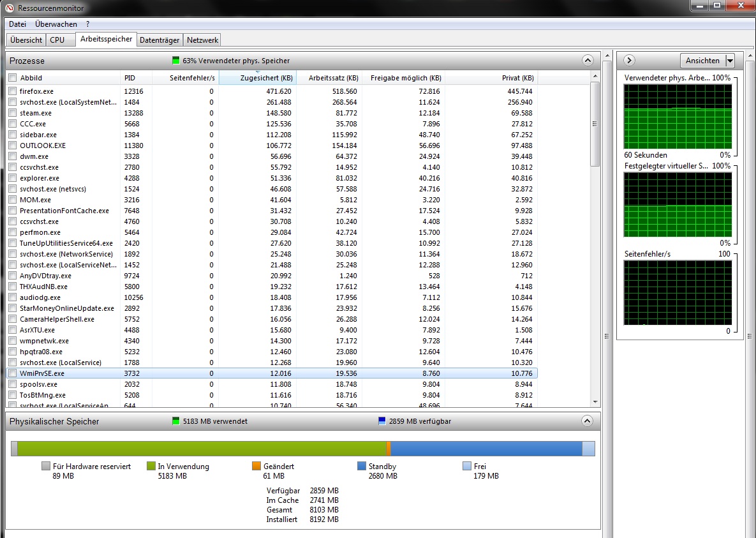Click the Festgelegter virtueller Speicher graph

click(678, 205)
